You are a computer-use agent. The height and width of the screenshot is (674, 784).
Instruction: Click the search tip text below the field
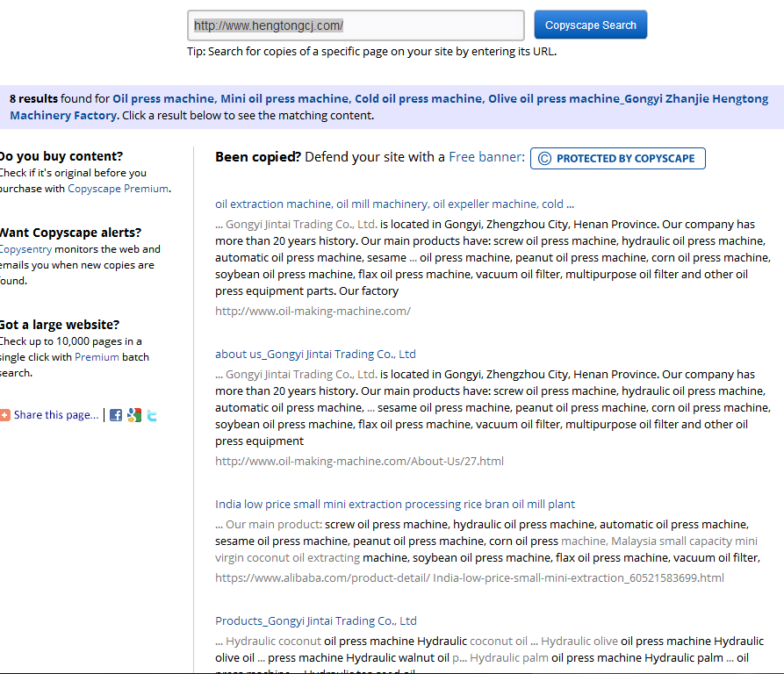(x=371, y=52)
